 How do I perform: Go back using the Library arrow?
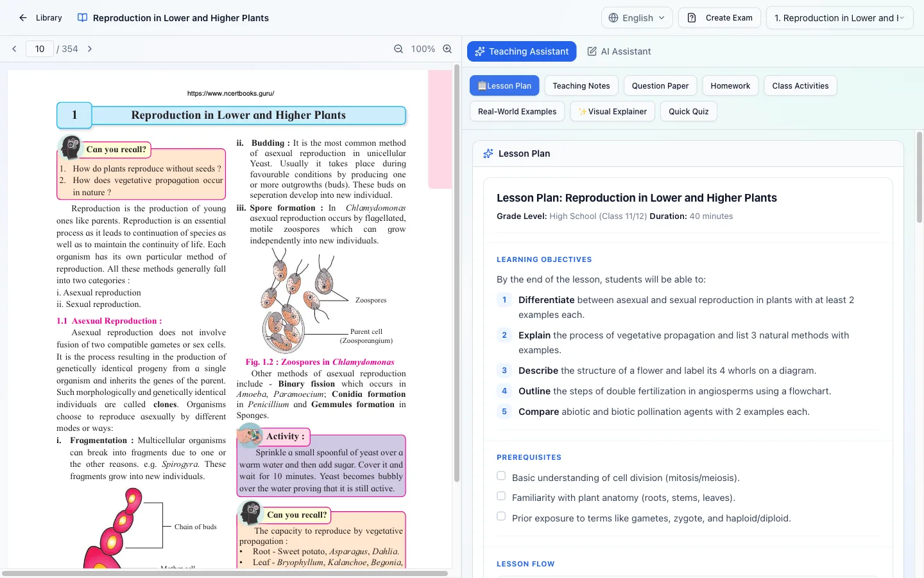point(23,18)
